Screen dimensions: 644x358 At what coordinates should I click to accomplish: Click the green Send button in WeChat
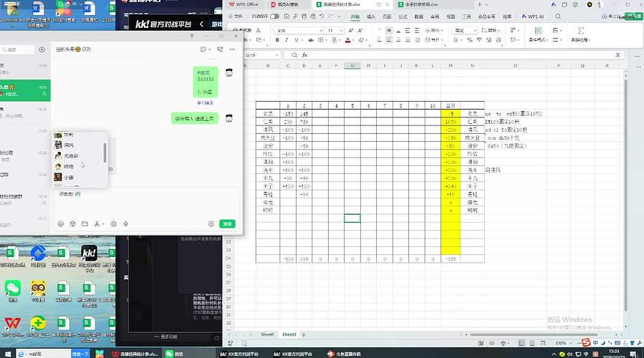227,223
